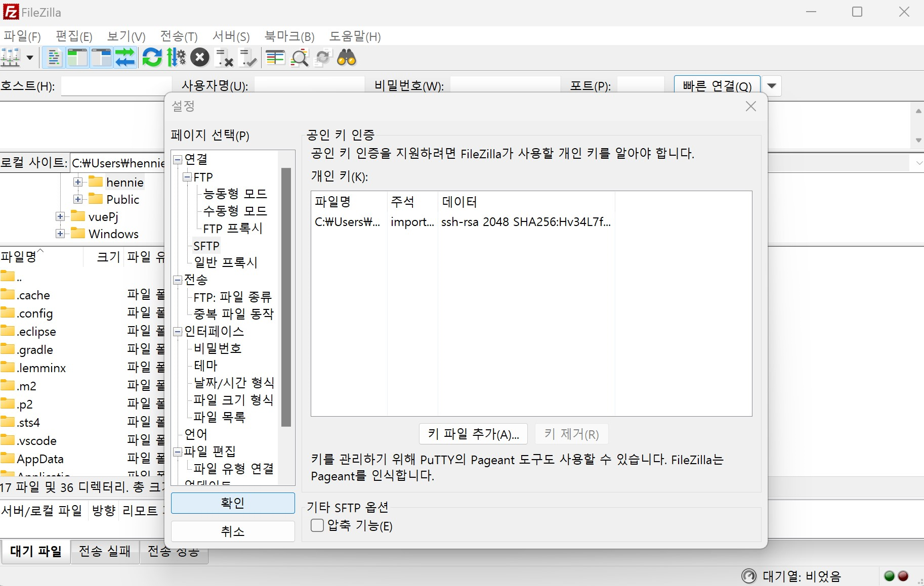This screenshot has height=586, width=924.
Task: Expand hennie folder in local tree
Action: point(77,182)
